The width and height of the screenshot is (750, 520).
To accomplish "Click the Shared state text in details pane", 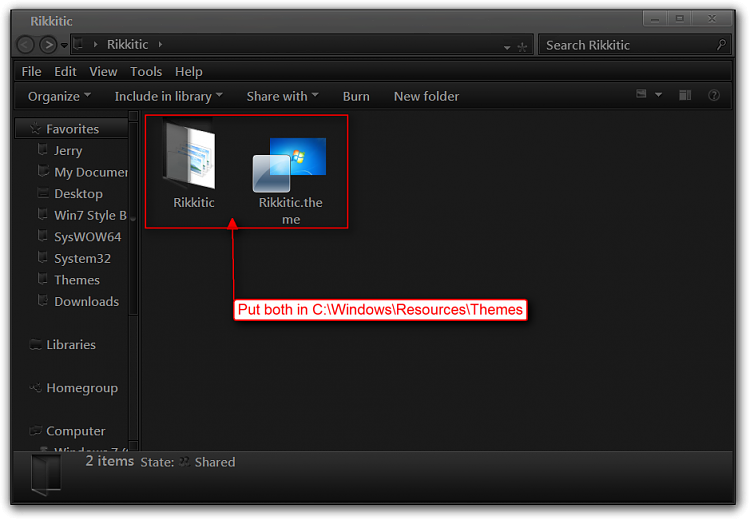I will [215, 462].
